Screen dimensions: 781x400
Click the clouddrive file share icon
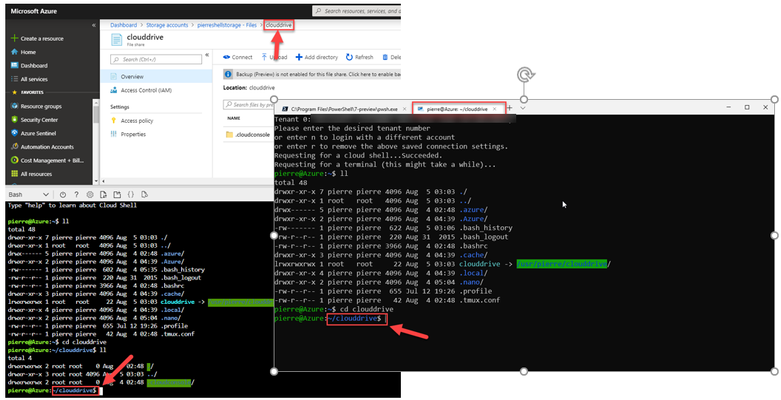point(116,39)
